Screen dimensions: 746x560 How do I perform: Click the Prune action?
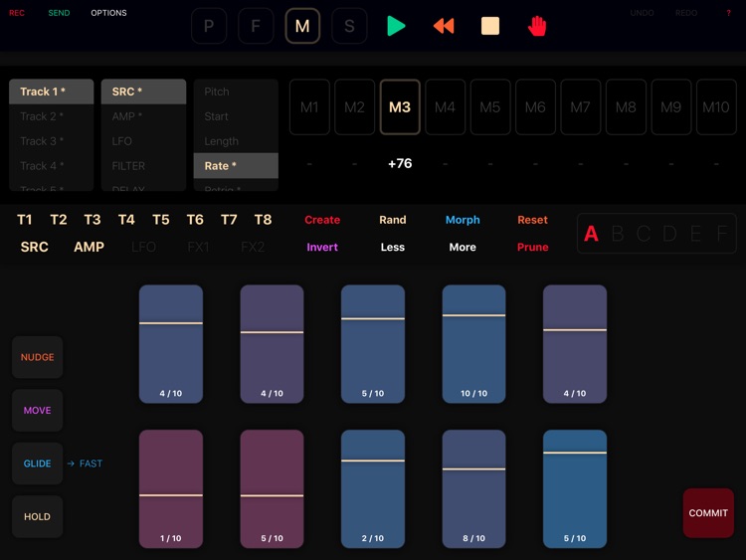tap(532, 247)
